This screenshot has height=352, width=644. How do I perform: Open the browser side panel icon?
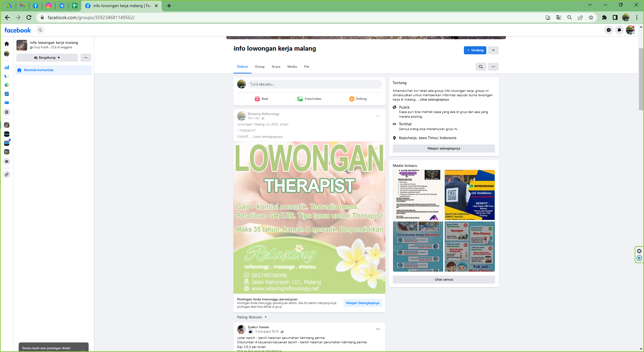point(615,17)
